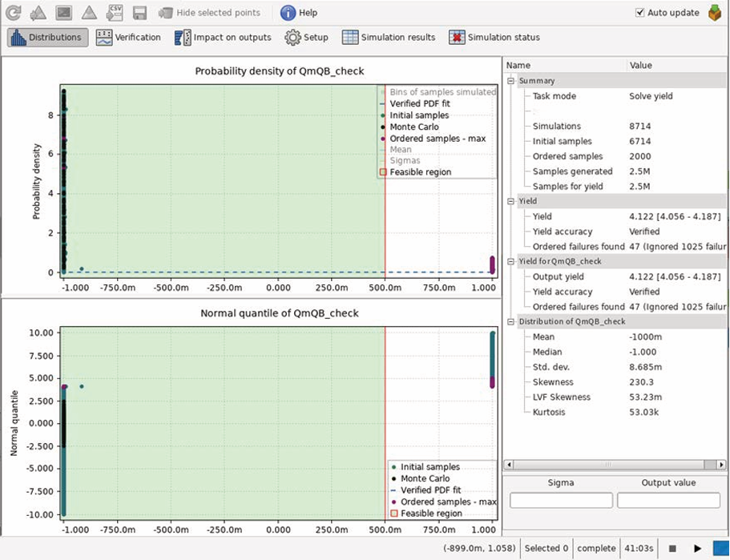This screenshot has height=560, width=730.
Task: Click the left arrow of the horizontal scrollbar
Action: pos(509,465)
